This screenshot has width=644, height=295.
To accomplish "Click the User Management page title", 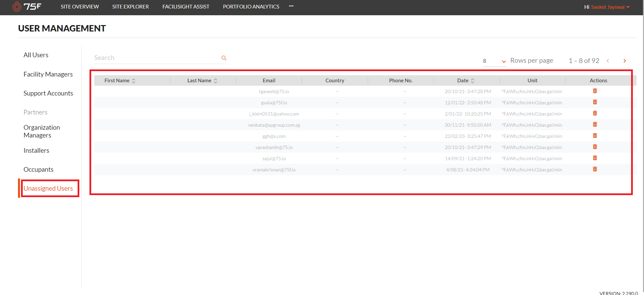I will pos(62,28).
